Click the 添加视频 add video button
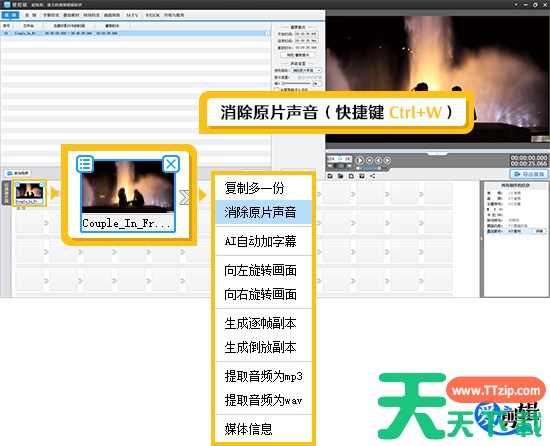This screenshot has height=446, width=550. 18,173
